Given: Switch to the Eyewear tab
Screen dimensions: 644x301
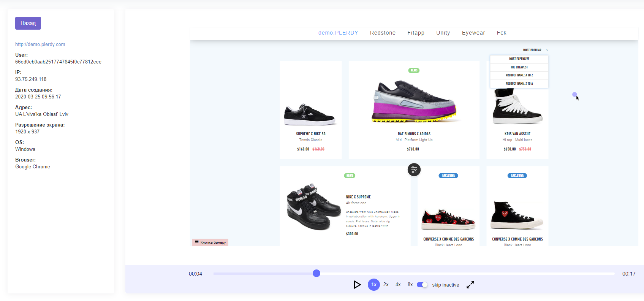Looking at the screenshot, I should coord(473,33).
